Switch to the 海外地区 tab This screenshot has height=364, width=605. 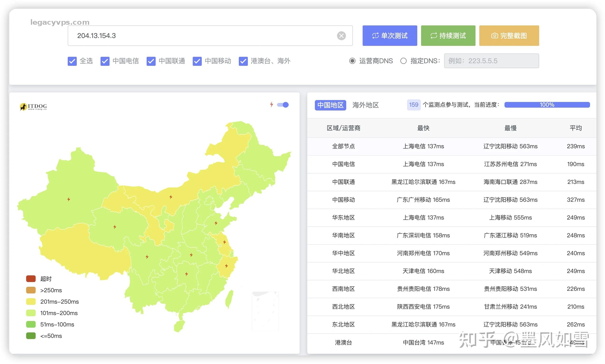(365, 105)
